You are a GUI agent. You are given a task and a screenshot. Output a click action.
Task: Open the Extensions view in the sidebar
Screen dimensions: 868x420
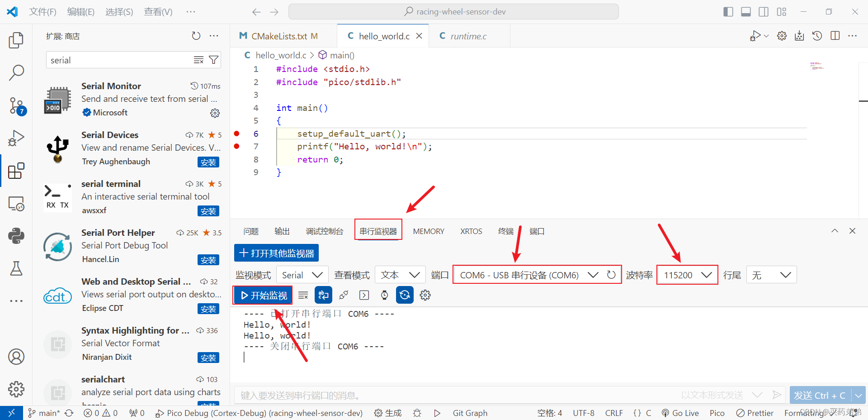click(16, 171)
